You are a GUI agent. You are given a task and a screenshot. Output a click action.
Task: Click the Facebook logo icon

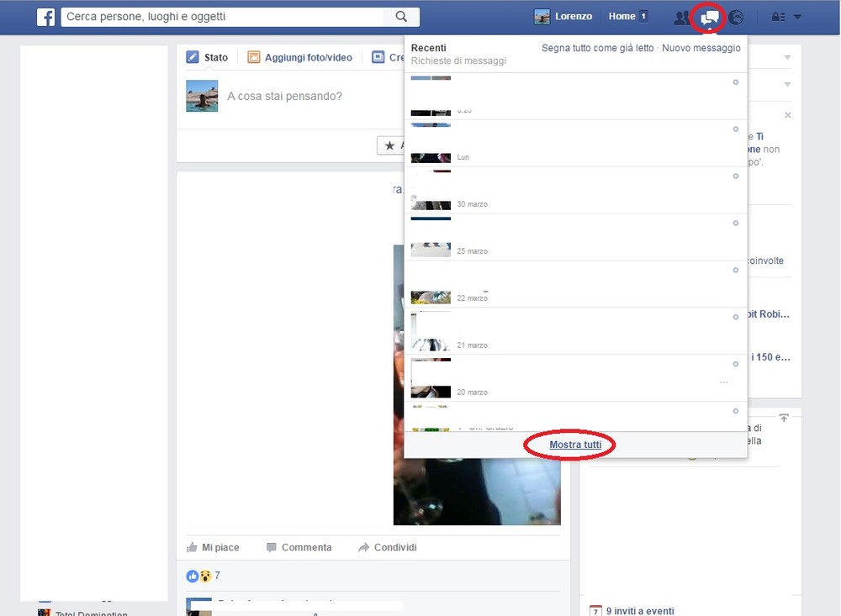pyautogui.click(x=45, y=17)
